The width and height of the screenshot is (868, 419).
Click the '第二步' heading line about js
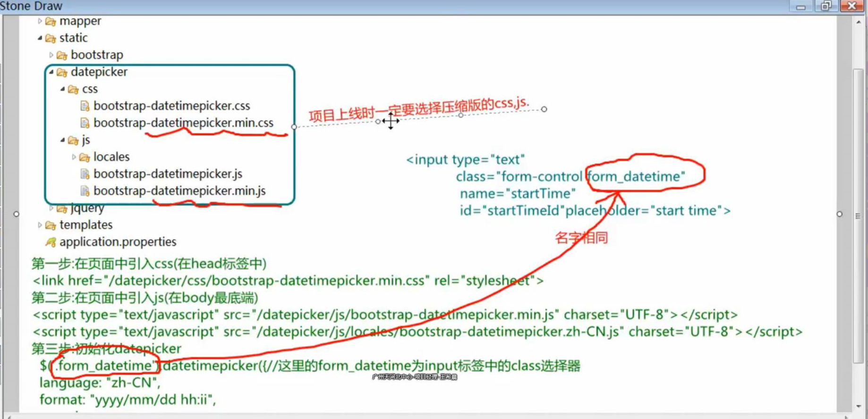[x=145, y=298]
